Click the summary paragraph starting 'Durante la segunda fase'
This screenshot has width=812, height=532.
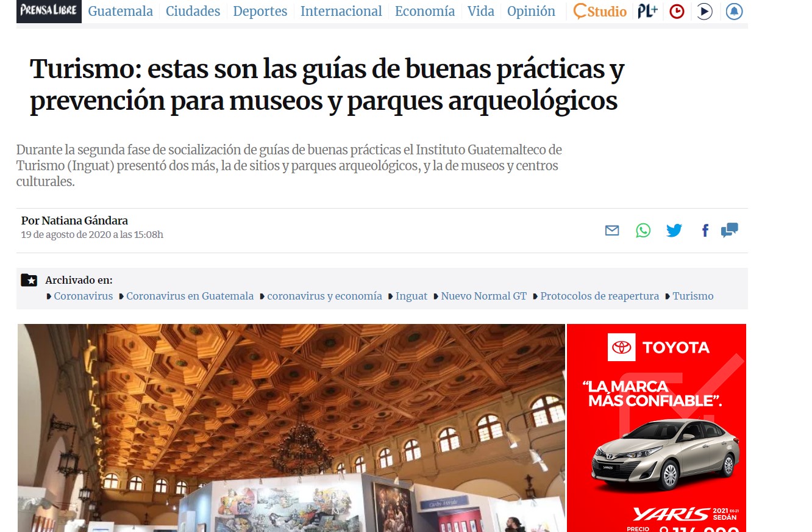click(x=289, y=165)
